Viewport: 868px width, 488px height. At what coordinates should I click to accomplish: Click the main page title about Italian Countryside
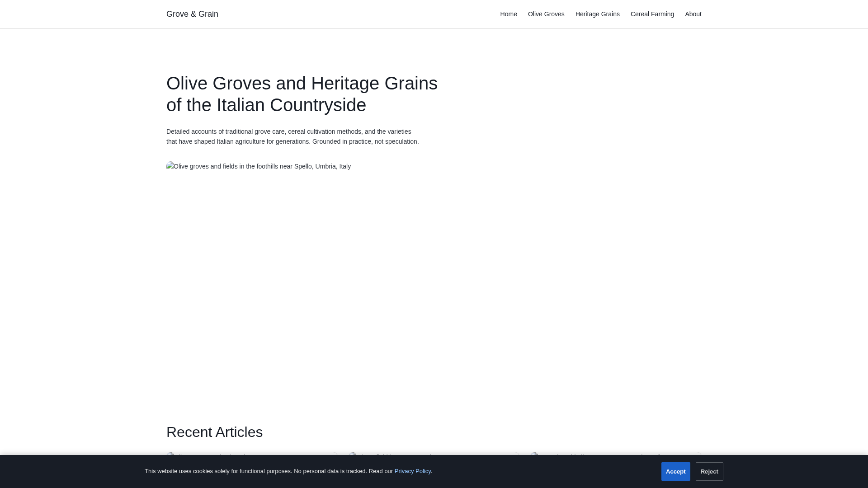(302, 94)
